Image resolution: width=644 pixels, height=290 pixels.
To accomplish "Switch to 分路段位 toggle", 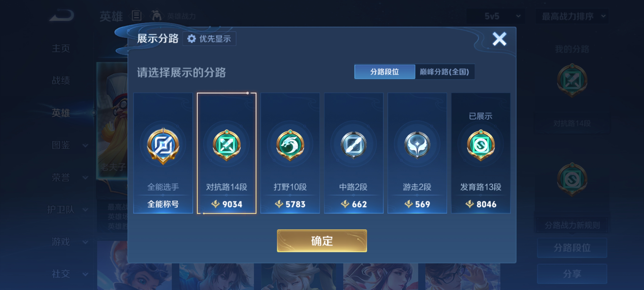I will tap(385, 72).
